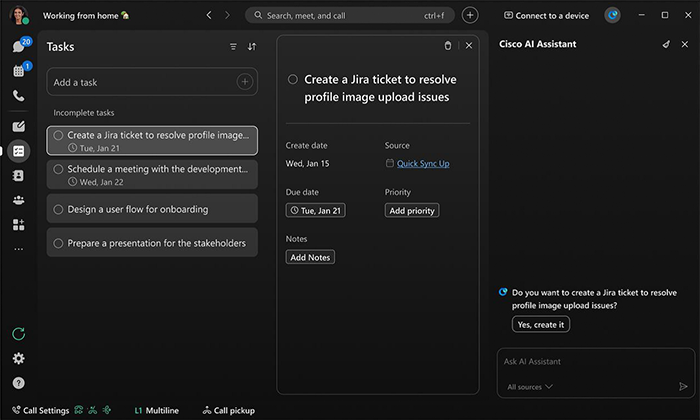Mark Schedule a meeting task complete
The height and width of the screenshot is (420, 700).
coord(58,169)
